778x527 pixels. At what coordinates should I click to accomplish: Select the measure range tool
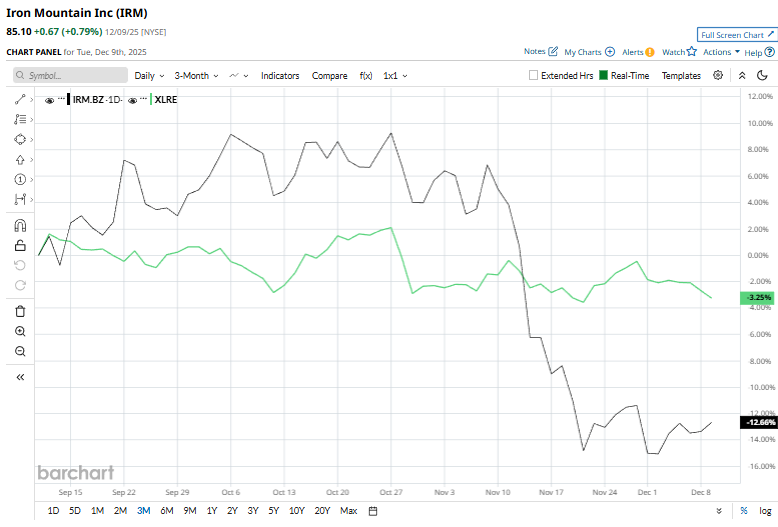pyautogui.click(x=20, y=199)
